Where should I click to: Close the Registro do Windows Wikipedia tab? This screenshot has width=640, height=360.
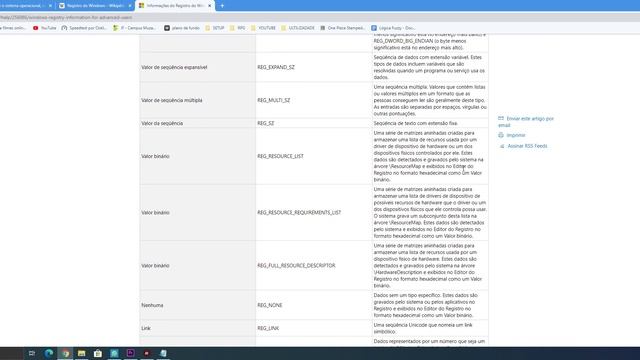(x=130, y=6)
